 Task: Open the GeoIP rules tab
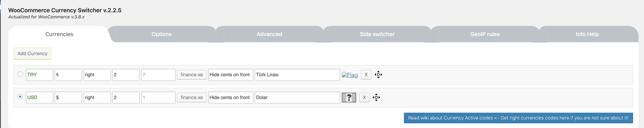tap(485, 34)
